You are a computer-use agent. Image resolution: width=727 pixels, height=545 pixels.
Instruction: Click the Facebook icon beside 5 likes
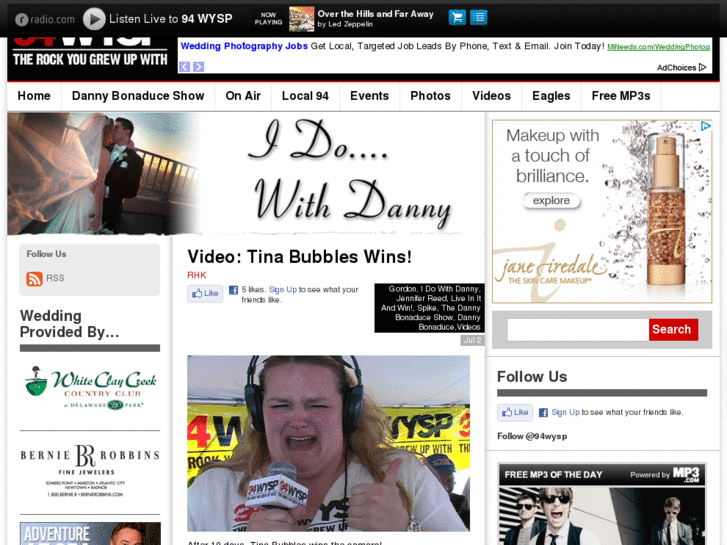(233, 290)
